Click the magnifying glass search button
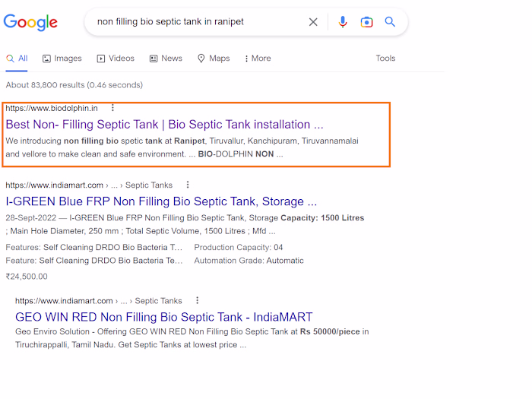This screenshot has height=399, width=532. pos(390,22)
